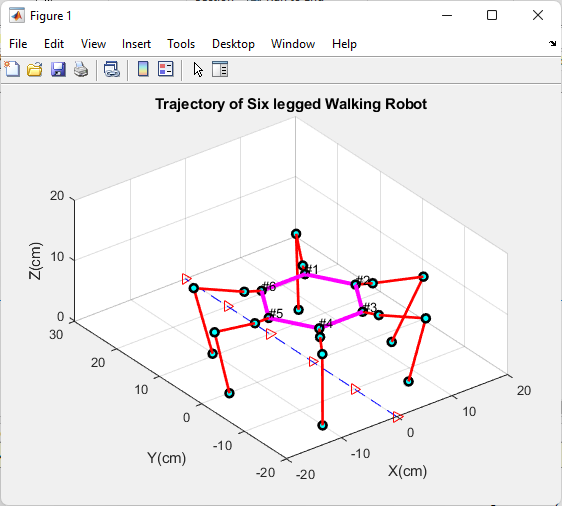Open the Tools menu
Screen dimensions: 562x506
[x=181, y=44]
